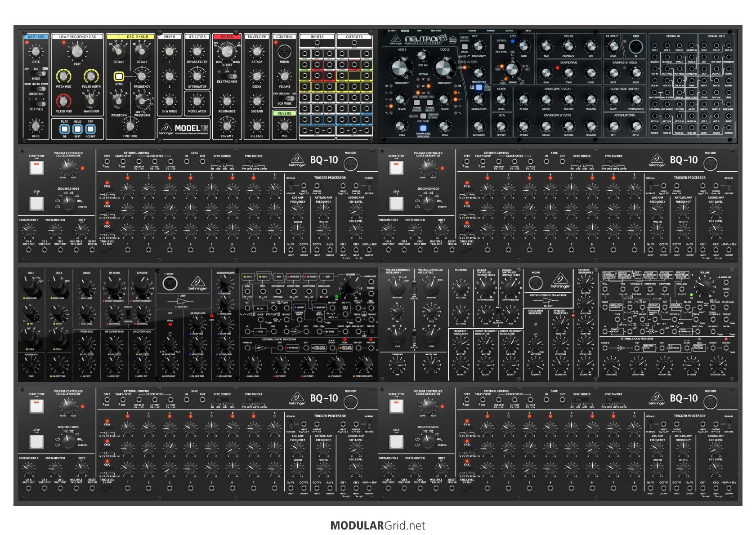756x535 pixels.
Task: Click the Neutron MIDI GATE jack
Action: [728, 105]
